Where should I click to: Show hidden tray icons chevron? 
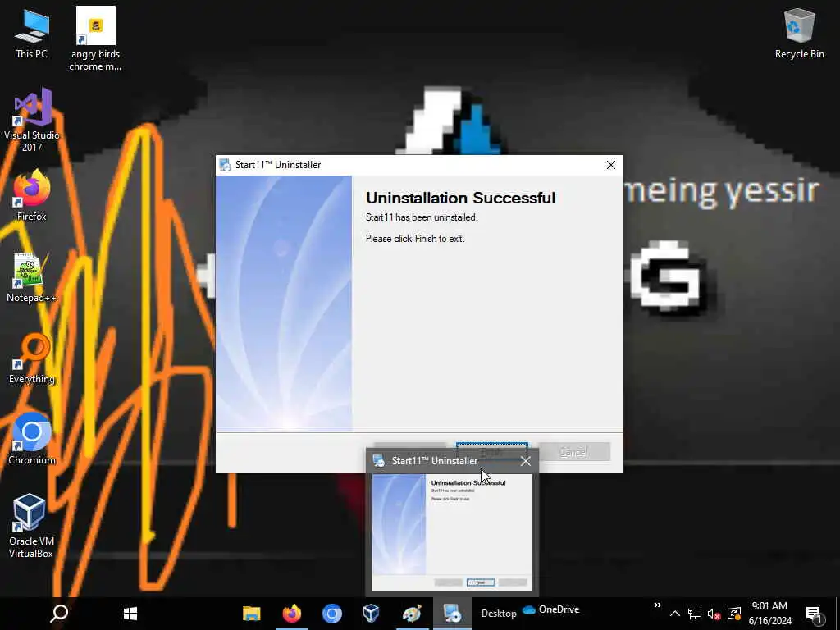675,614
